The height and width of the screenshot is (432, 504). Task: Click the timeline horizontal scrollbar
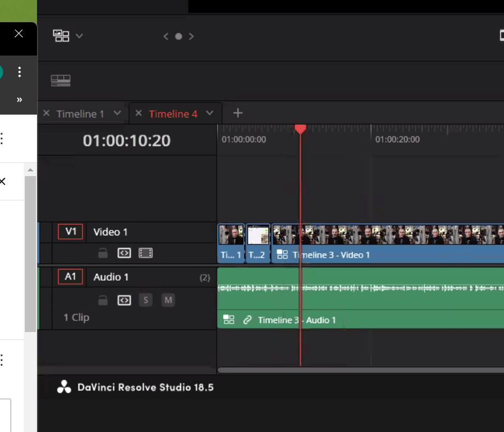(x=361, y=370)
